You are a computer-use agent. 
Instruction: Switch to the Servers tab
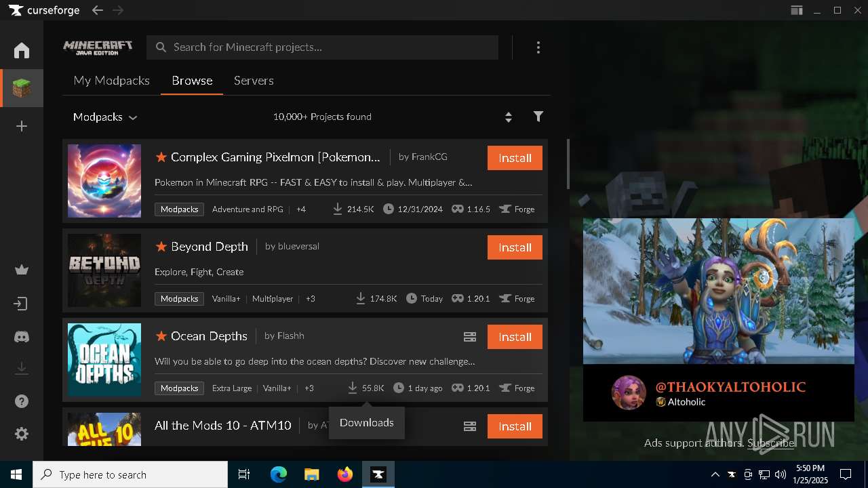[x=254, y=81]
